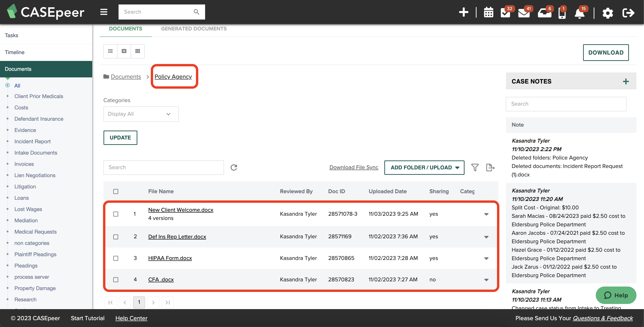Select Incident Report category

(x=32, y=141)
